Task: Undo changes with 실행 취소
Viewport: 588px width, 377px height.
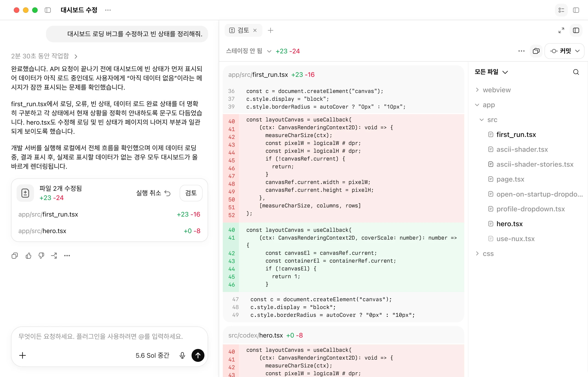Action: 153,193
